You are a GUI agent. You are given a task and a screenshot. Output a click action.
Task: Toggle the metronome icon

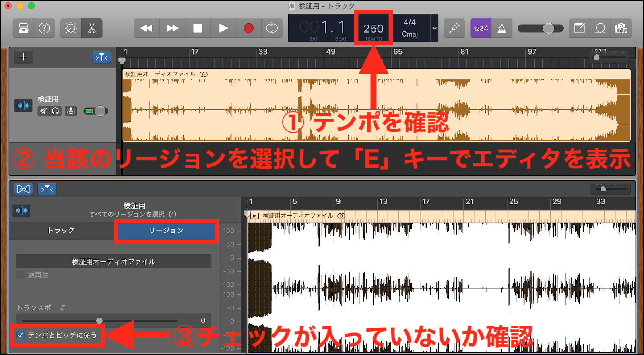pos(502,28)
